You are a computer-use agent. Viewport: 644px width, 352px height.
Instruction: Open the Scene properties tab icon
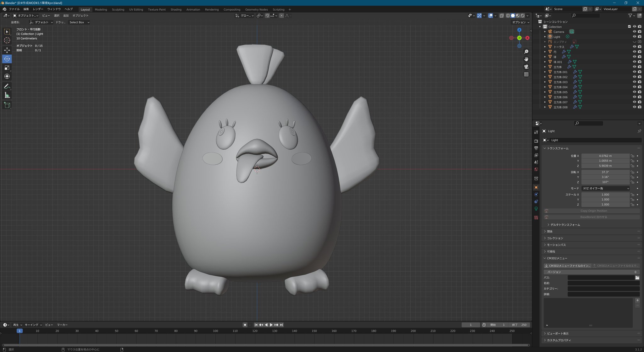coord(536,162)
